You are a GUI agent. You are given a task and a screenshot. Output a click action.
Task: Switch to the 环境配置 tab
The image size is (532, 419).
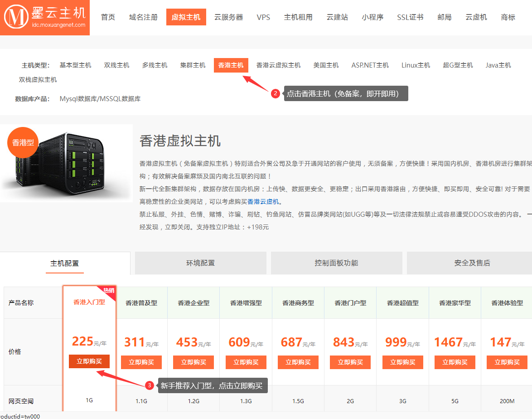click(x=200, y=263)
